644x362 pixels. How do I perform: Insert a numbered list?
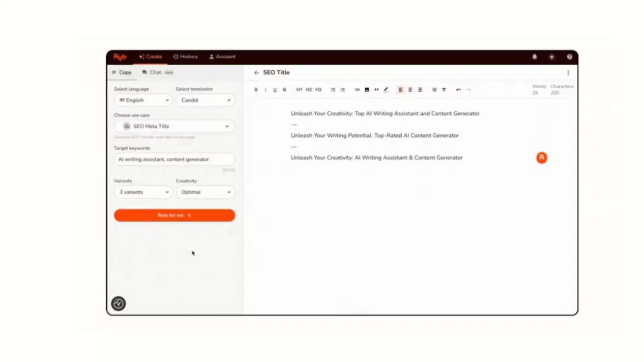click(343, 90)
